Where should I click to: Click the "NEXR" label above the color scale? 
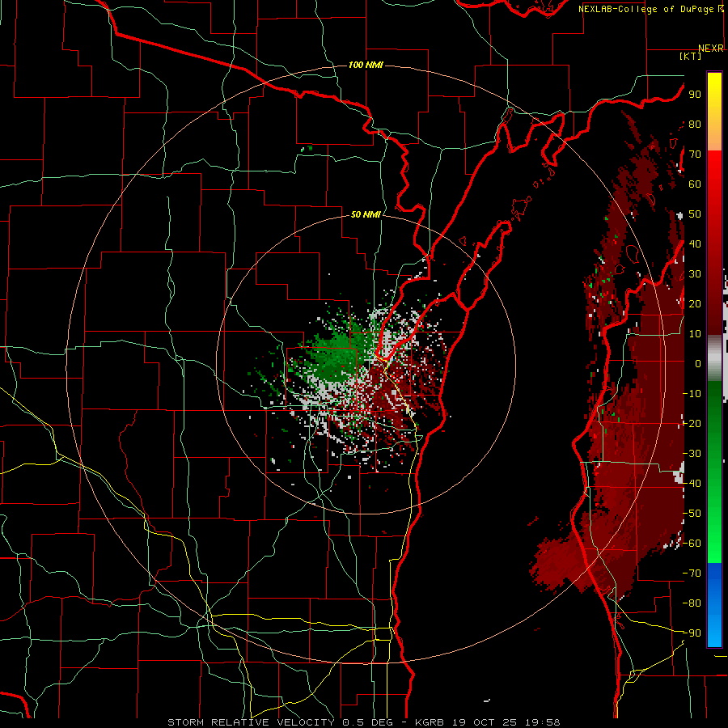click(711, 48)
